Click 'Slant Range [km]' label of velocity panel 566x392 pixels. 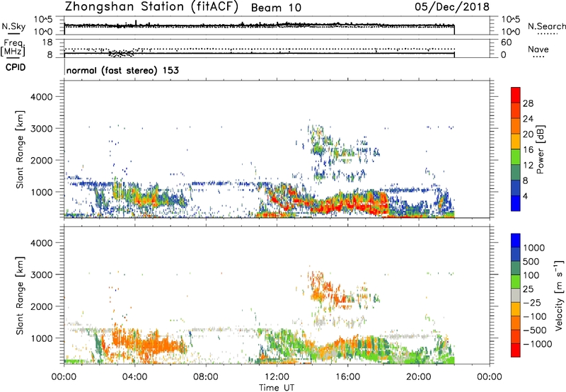click(x=20, y=295)
